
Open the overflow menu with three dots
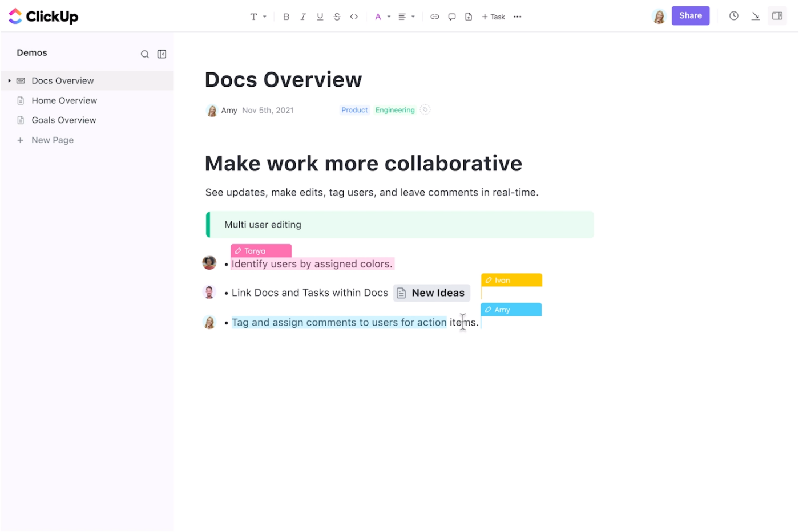(x=517, y=17)
